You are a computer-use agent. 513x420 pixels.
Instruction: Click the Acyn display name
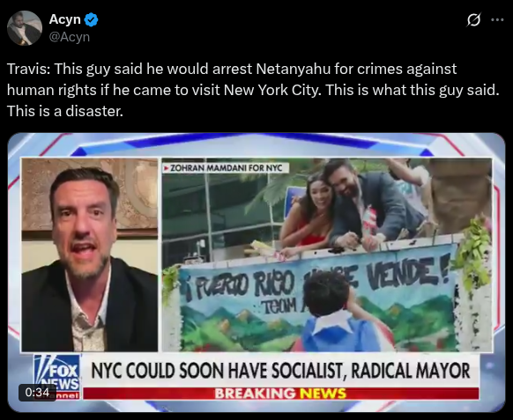[x=64, y=19]
